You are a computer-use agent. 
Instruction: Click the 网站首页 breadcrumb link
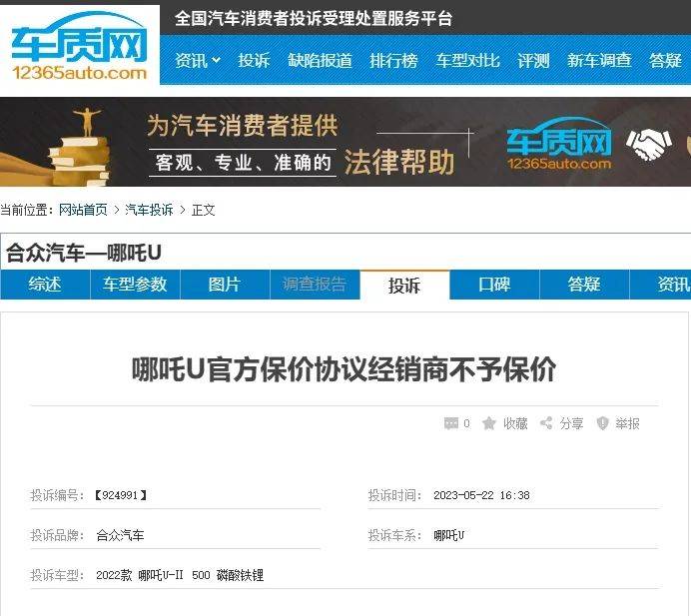(x=83, y=210)
